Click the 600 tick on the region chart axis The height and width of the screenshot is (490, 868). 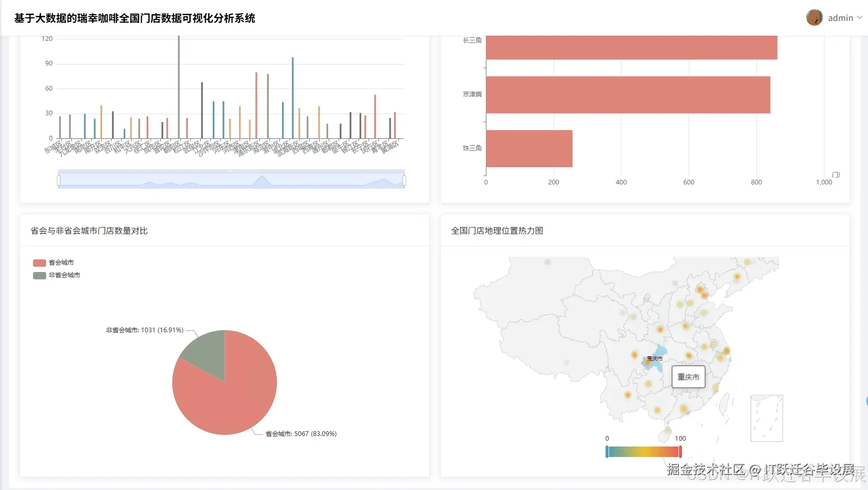point(689,182)
